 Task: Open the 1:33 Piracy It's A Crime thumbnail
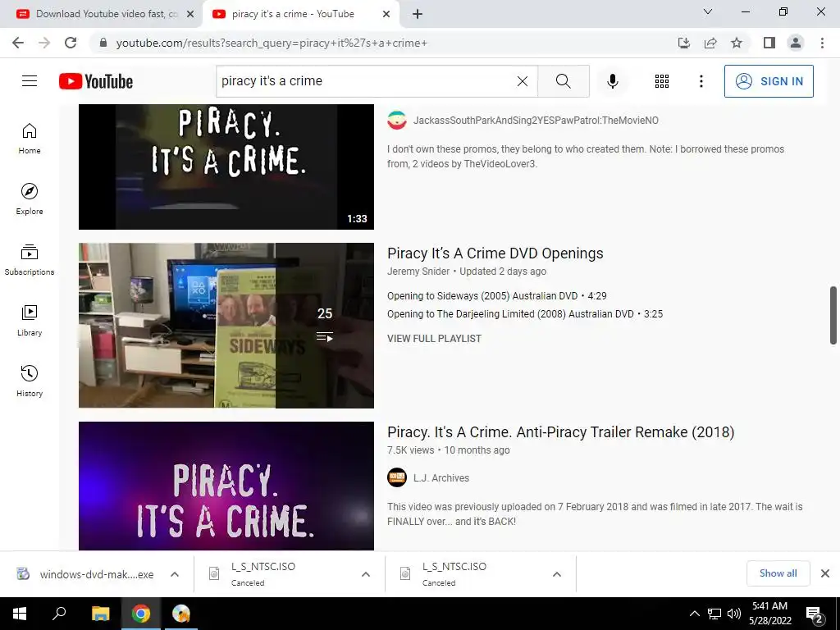tap(226, 167)
